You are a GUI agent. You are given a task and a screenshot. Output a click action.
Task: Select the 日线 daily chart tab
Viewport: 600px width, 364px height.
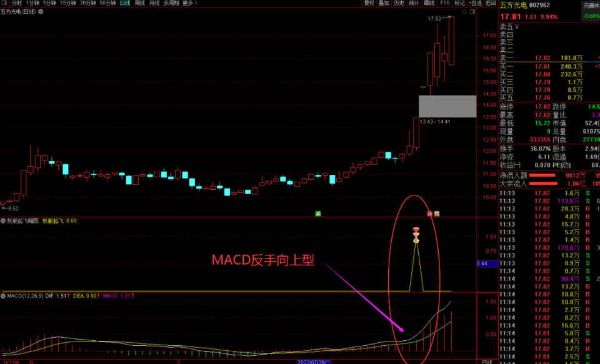pyautogui.click(x=125, y=3)
